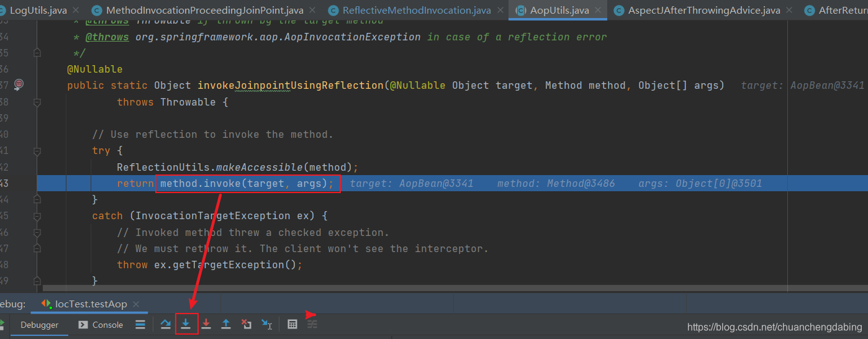
Task: Close the AopUtils.java tab
Action: (599, 11)
